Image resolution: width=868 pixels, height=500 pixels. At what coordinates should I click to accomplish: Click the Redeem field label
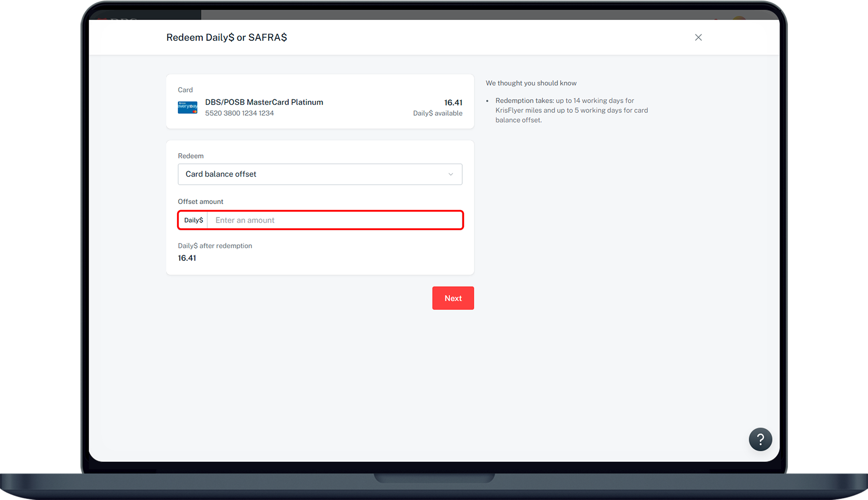tap(191, 156)
